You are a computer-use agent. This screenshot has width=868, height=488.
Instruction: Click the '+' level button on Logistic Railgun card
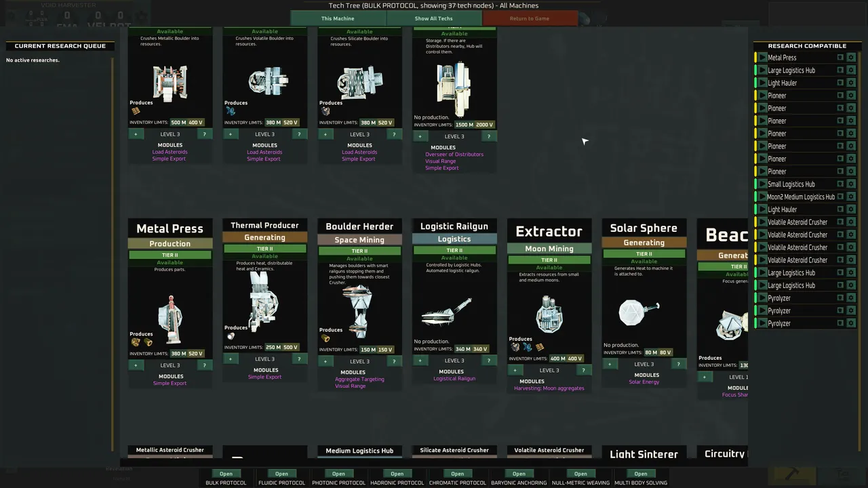click(420, 361)
